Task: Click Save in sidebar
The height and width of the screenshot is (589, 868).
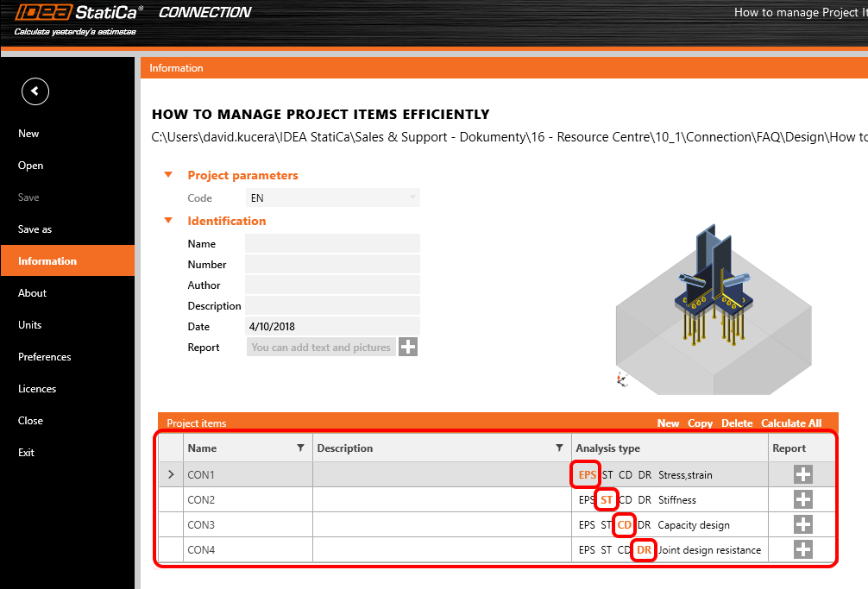Action: (28, 197)
